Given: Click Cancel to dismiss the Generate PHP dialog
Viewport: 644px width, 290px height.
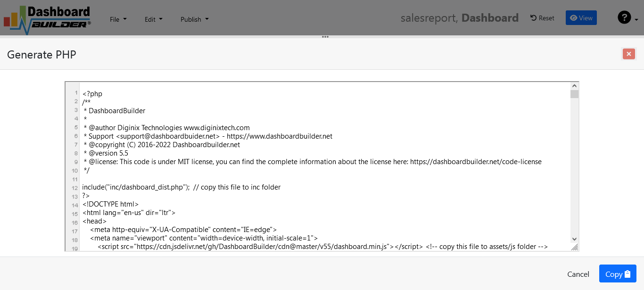Looking at the screenshot, I should 578,273.
